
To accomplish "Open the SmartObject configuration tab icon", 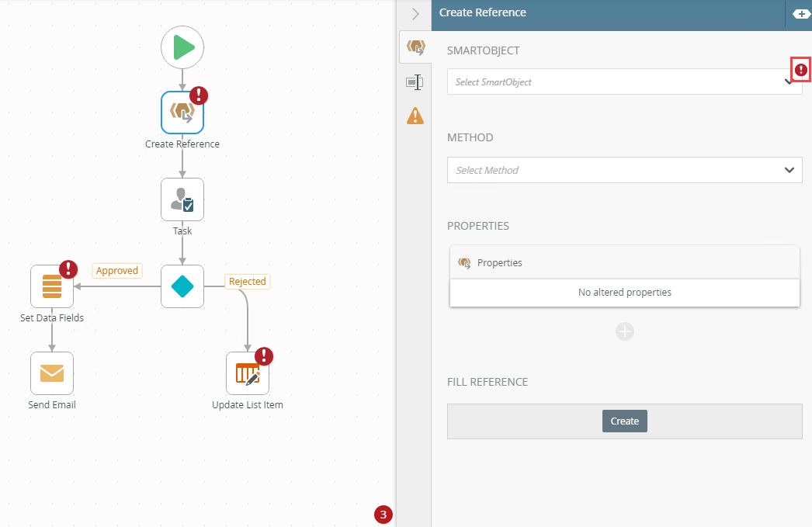I will point(415,47).
